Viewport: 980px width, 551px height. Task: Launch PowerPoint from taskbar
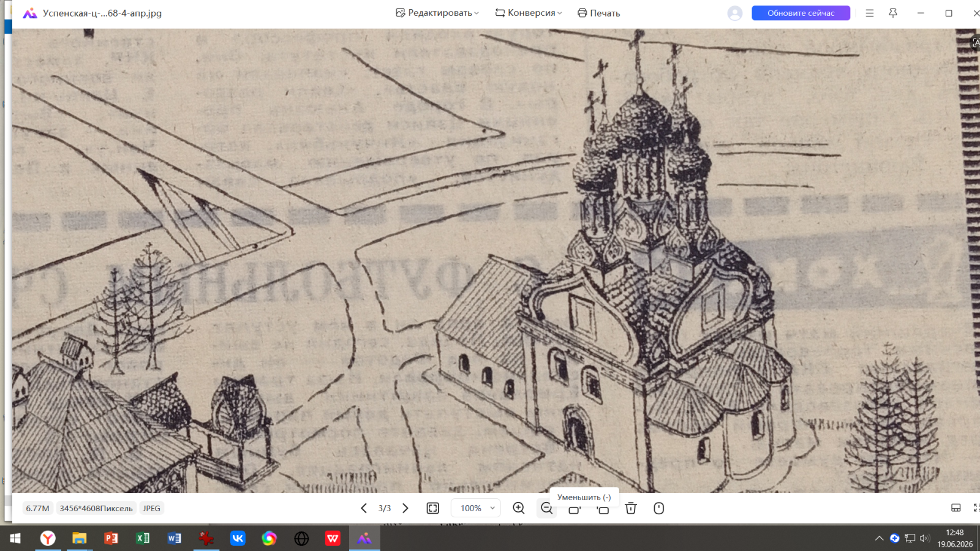point(111,538)
